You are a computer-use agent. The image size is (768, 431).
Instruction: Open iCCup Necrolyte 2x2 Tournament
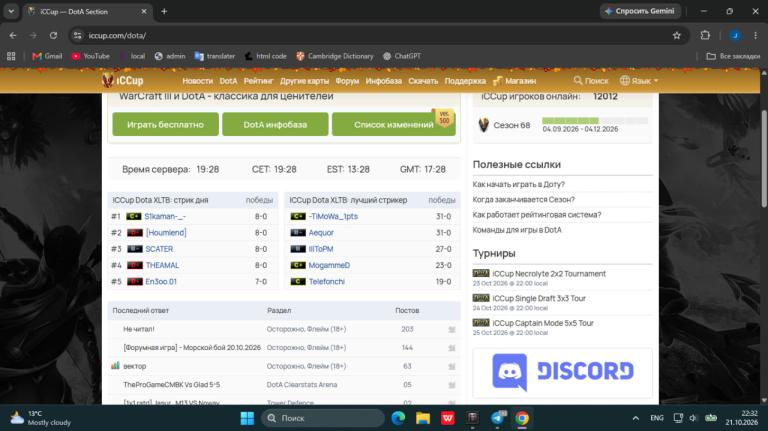(549, 273)
